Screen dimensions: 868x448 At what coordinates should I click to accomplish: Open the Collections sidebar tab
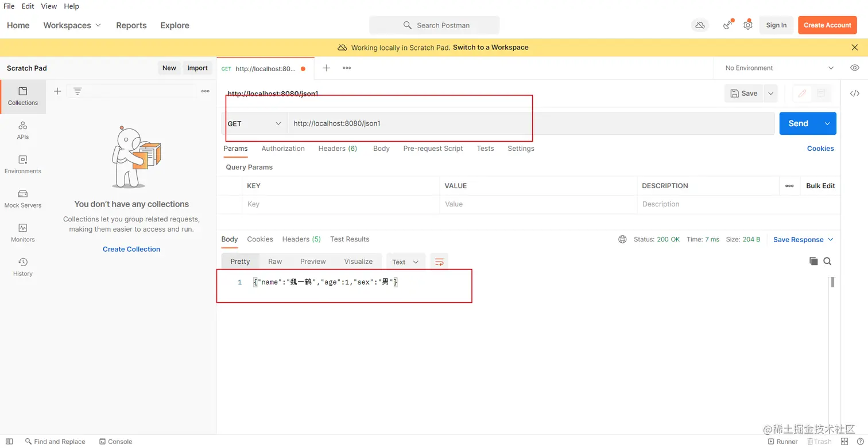(x=23, y=96)
